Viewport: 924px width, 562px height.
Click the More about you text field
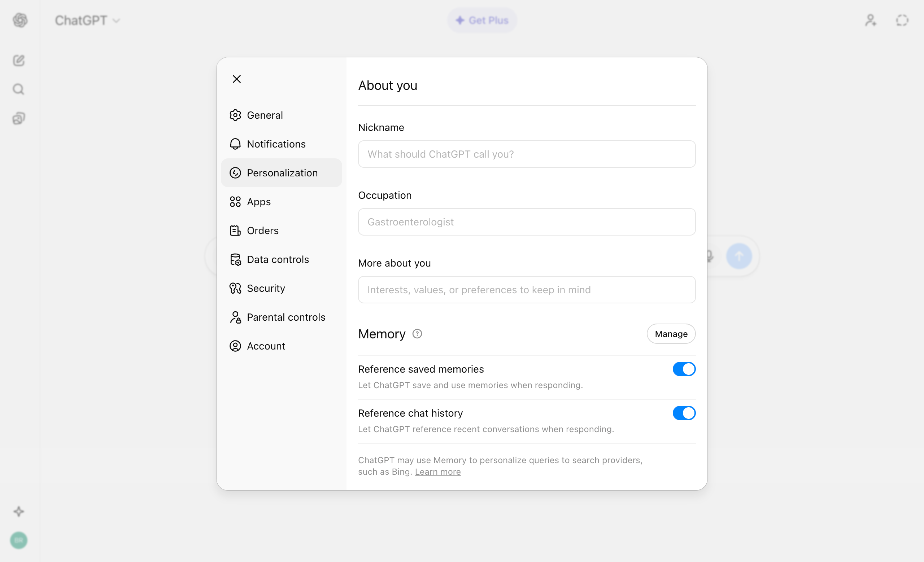coord(527,290)
